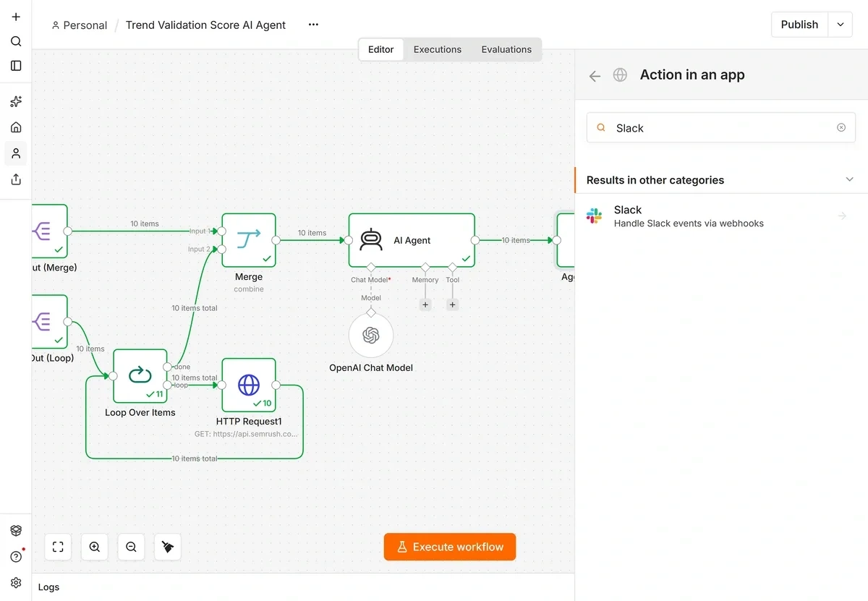
Task: Open search from the left sidebar
Action: pos(16,41)
